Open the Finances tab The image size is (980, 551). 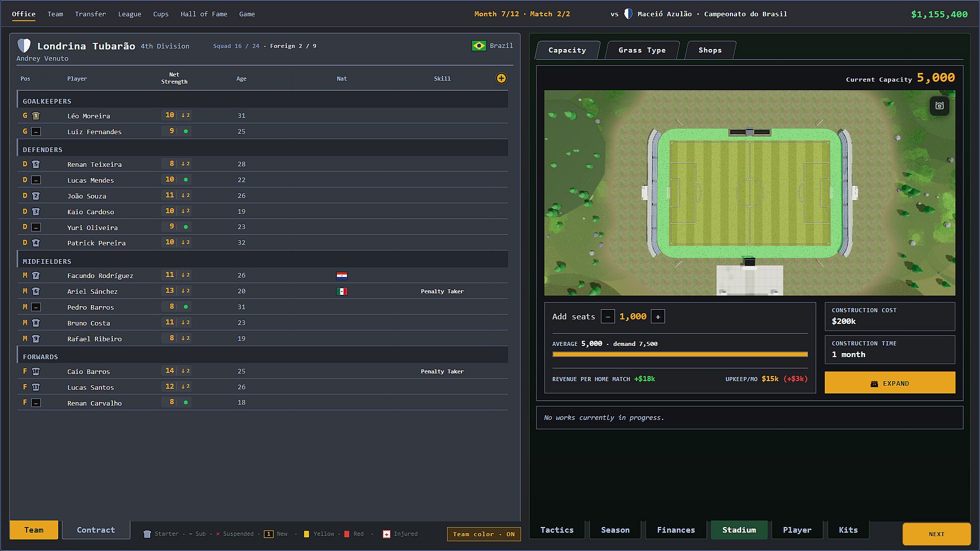[x=676, y=530]
